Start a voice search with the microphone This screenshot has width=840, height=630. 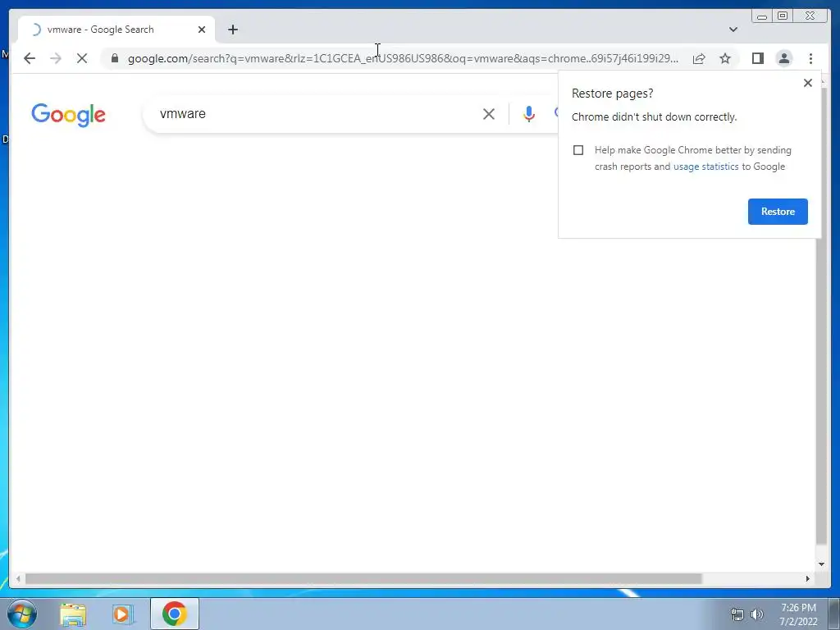(529, 114)
